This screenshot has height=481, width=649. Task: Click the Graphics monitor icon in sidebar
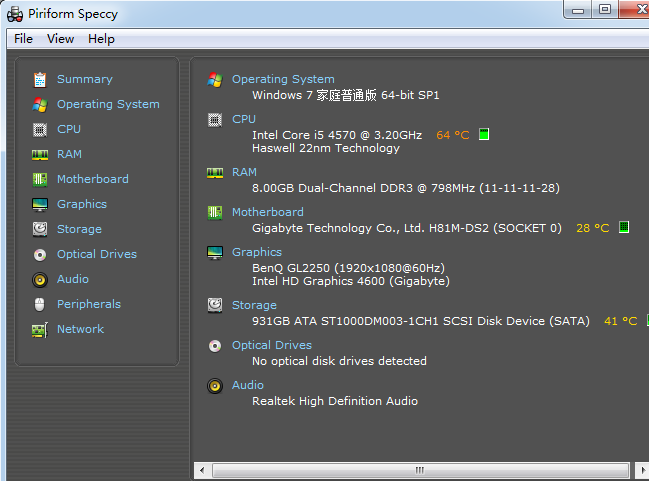point(40,204)
